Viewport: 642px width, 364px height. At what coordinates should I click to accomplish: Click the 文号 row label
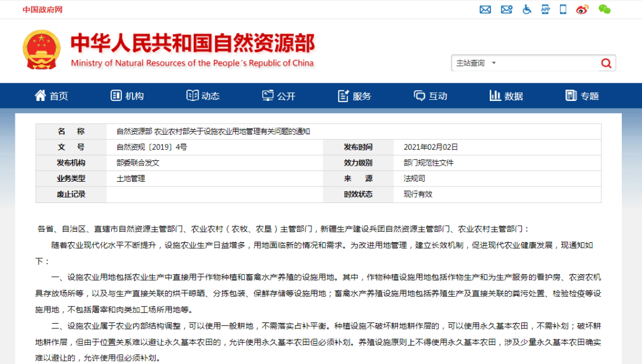[71, 147]
